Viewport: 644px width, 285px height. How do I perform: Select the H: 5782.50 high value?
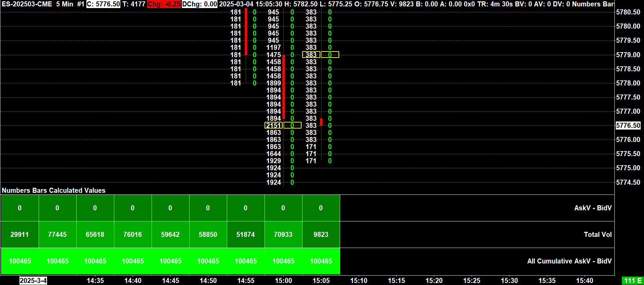[x=301, y=4]
